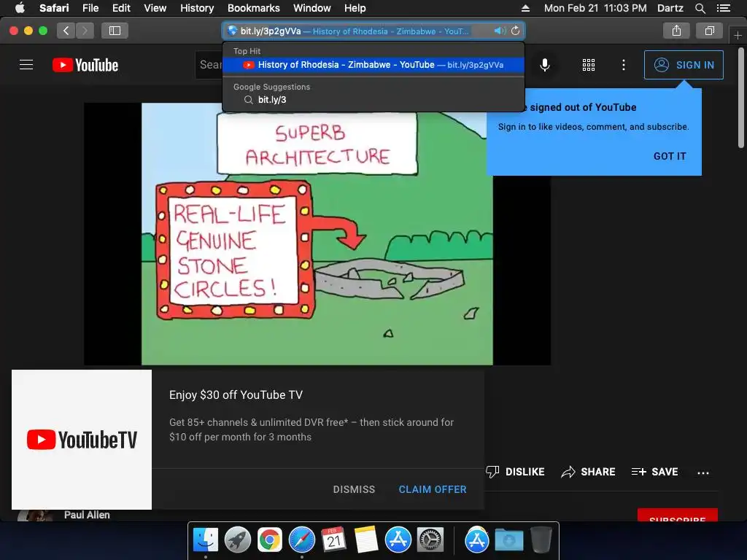Open the YouTube hamburger guide menu

coord(26,65)
